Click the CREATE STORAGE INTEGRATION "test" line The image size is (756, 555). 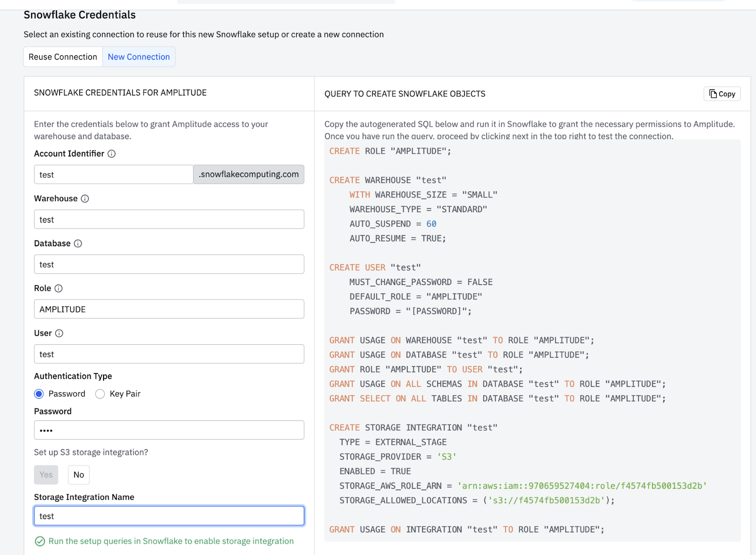point(413,427)
